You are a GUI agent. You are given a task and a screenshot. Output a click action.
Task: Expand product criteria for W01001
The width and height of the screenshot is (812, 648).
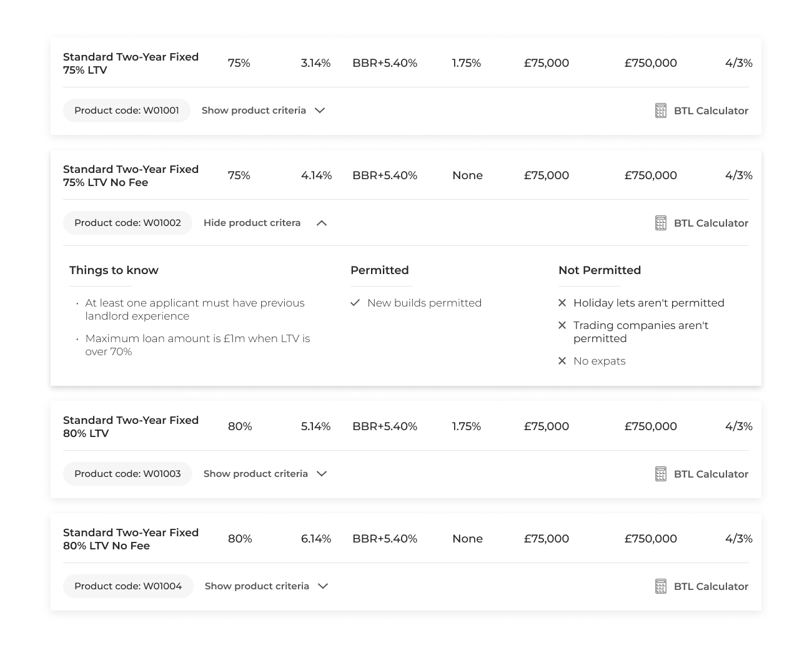[263, 110]
